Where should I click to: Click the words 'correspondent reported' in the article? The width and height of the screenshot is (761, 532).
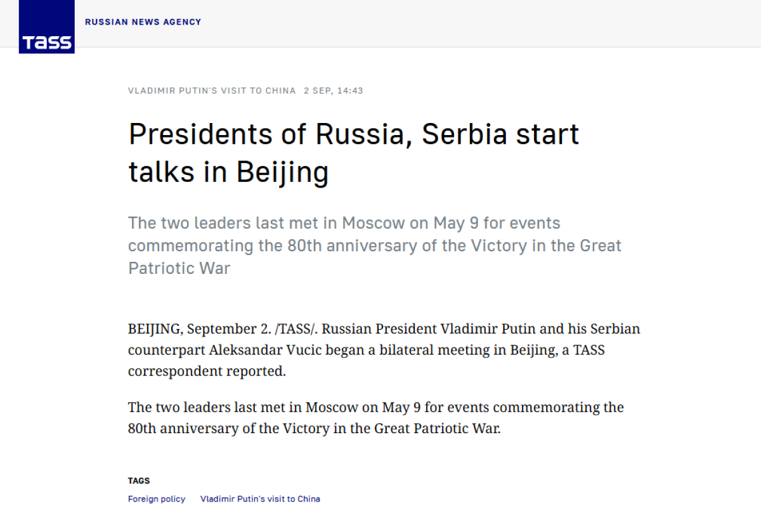207,371
